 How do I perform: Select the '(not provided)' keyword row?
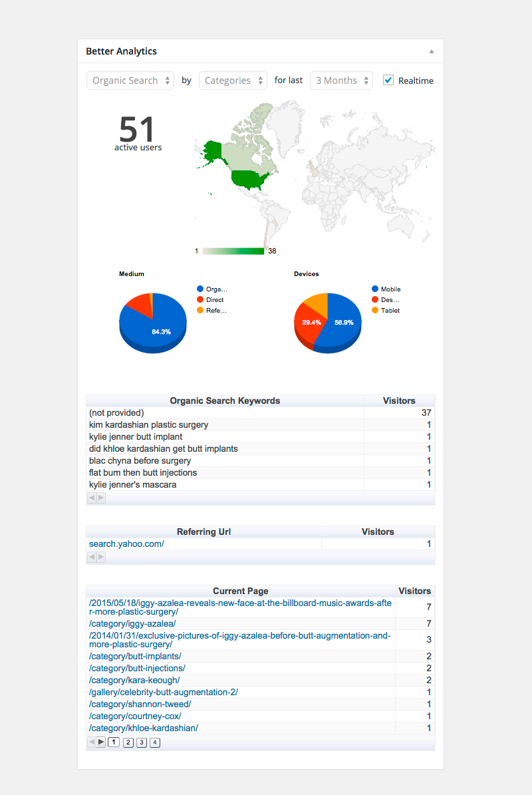(261, 412)
